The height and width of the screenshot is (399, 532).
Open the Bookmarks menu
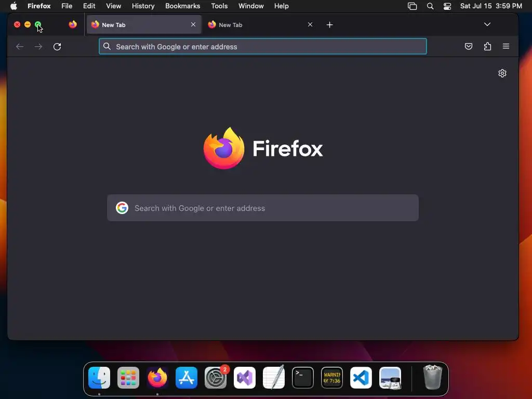tap(182, 6)
